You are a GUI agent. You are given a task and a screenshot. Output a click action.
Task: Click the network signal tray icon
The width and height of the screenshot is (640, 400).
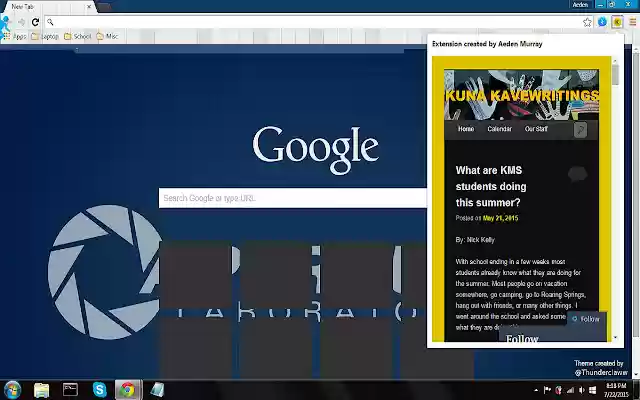coord(570,391)
